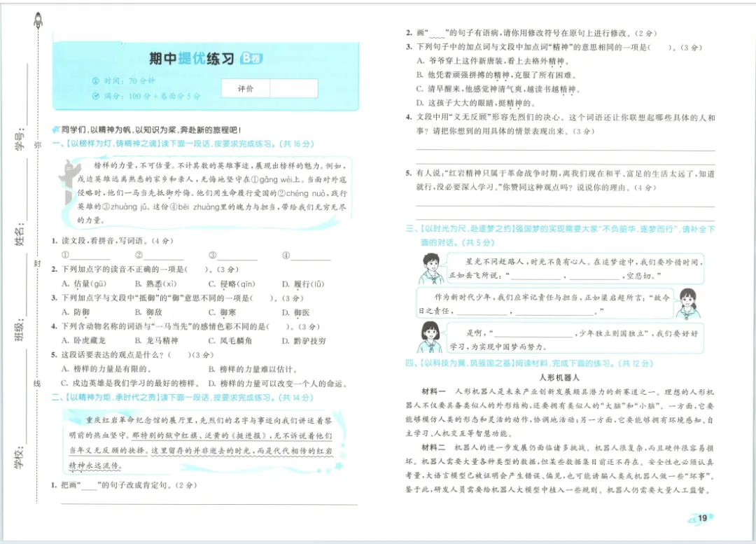This screenshot has height=544, width=756.
Task: Click the 学校 label on the side margin
Action: (20, 458)
